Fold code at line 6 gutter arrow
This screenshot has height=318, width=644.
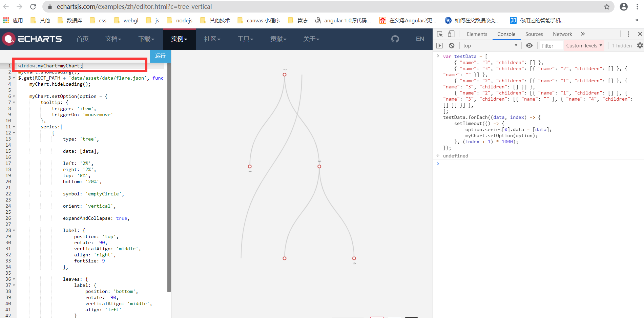point(14,96)
